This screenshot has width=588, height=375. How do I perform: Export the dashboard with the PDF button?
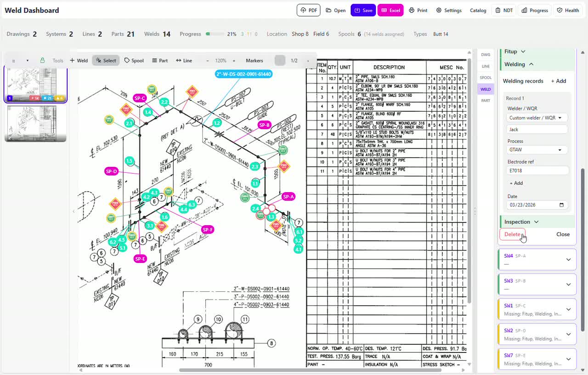(308, 10)
